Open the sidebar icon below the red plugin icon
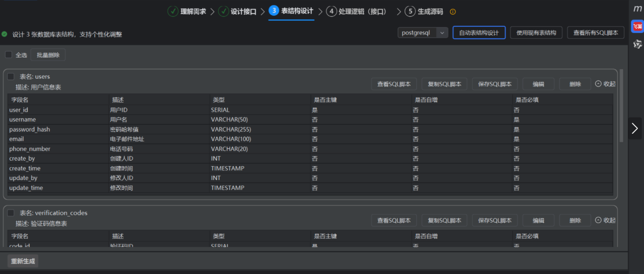644x274 pixels. point(637,45)
